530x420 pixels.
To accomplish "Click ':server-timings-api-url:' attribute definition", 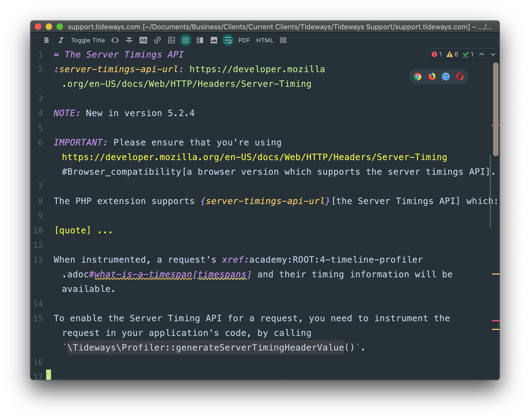I will tap(119, 69).
